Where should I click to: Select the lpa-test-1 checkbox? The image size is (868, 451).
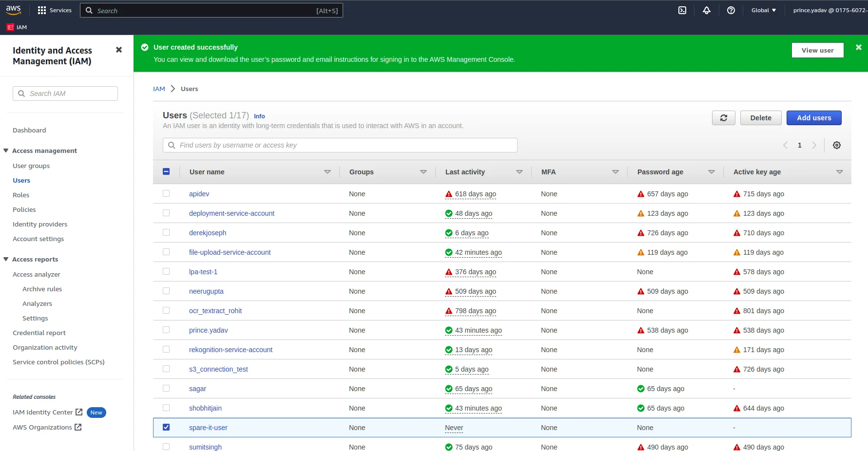(x=166, y=271)
